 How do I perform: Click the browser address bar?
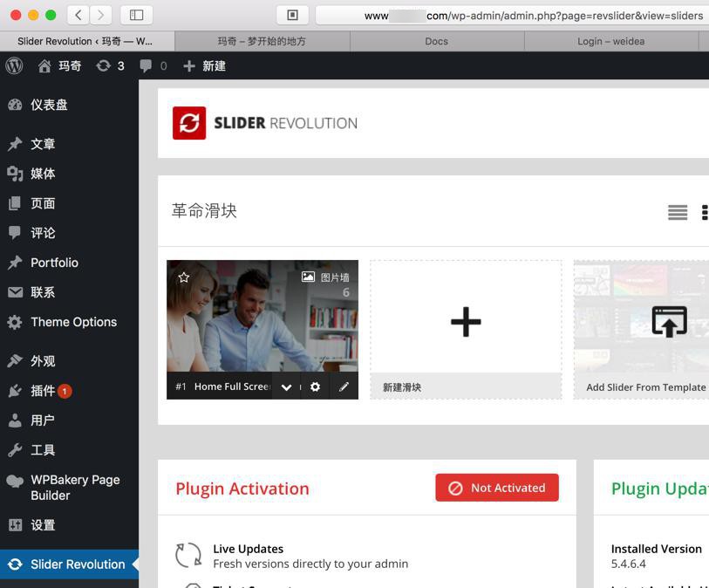click(x=512, y=16)
